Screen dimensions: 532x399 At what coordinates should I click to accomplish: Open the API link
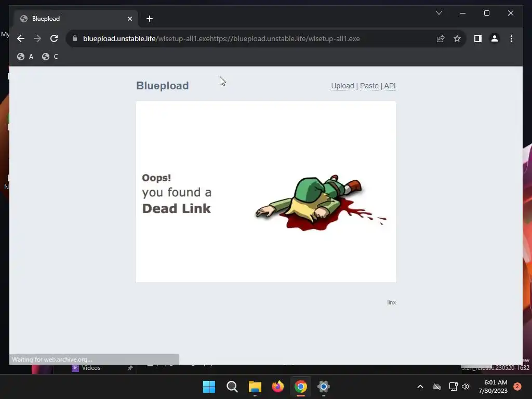point(390,86)
